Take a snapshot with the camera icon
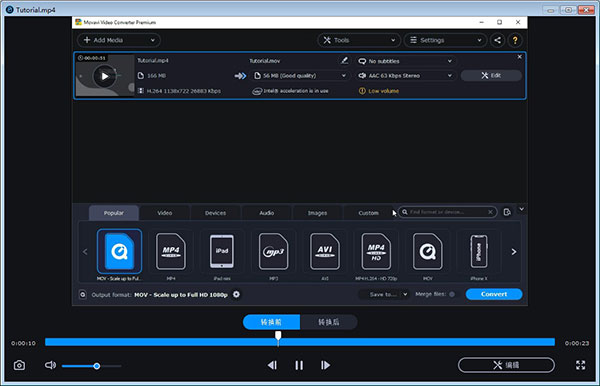The height and width of the screenshot is (386, 600). coord(19,365)
